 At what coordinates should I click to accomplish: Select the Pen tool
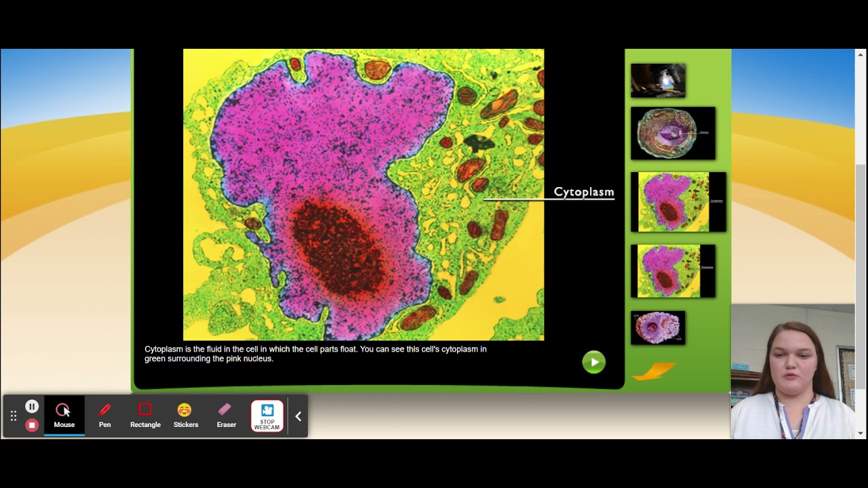point(104,415)
